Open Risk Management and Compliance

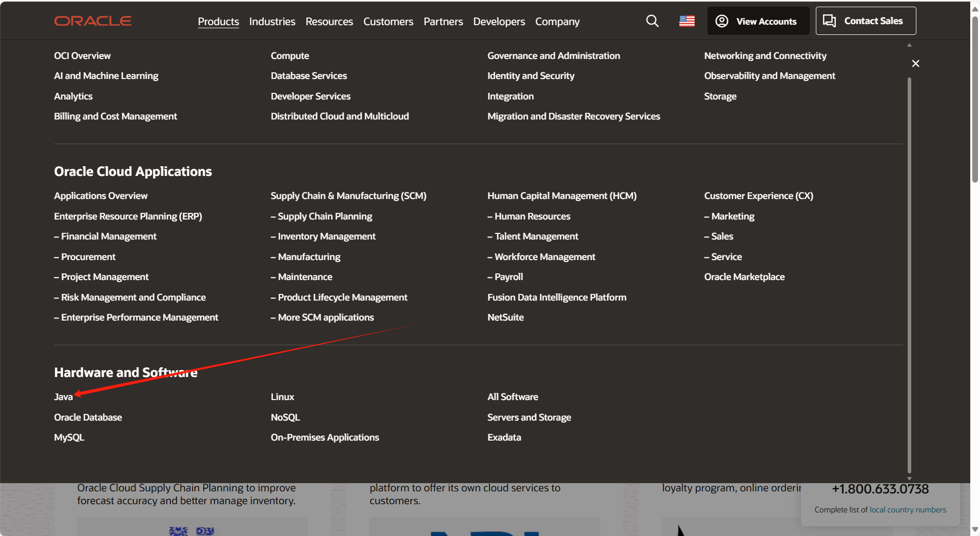130,297
